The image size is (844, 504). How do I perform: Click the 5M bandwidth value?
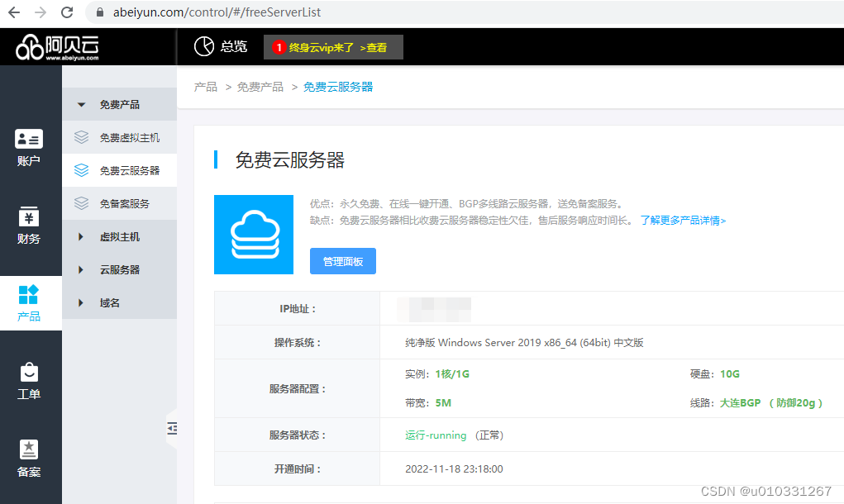click(x=443, y=403)
